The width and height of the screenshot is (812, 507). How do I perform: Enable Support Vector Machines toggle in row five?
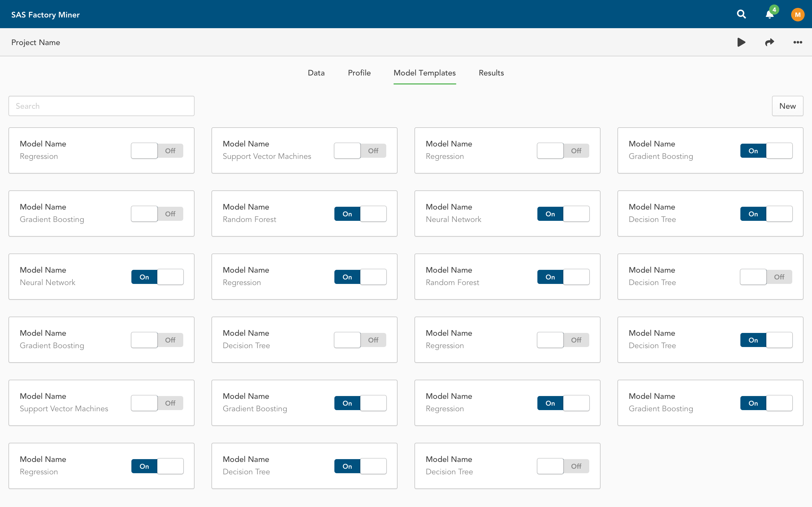click(157, 403)
